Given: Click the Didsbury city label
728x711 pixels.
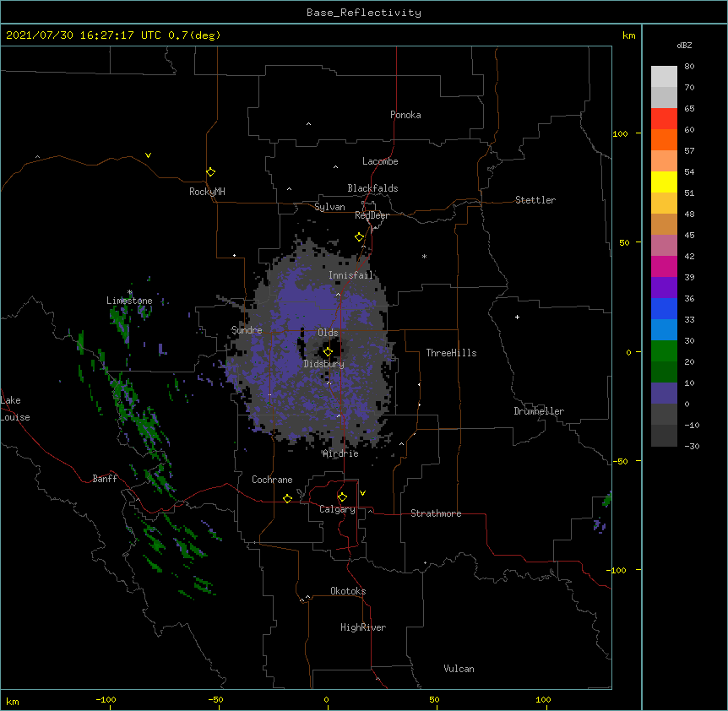Looking at the screenshot, I should point(324,364).
